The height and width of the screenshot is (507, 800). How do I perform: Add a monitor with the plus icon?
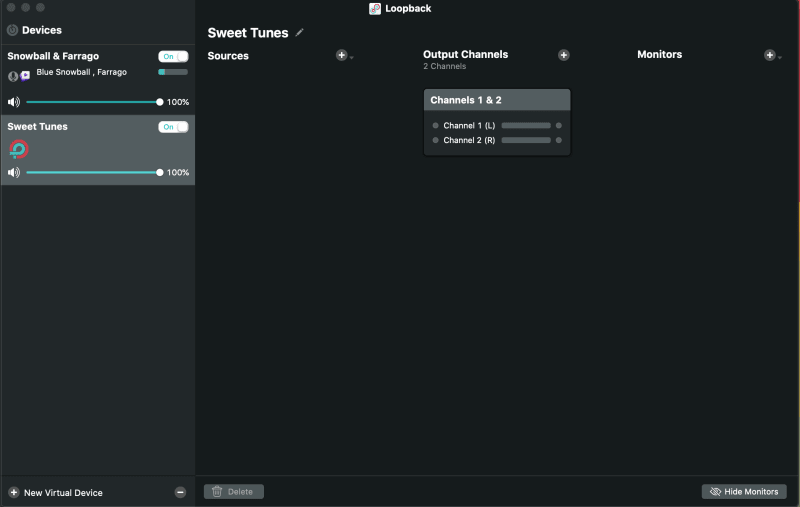tap(769, 55)
